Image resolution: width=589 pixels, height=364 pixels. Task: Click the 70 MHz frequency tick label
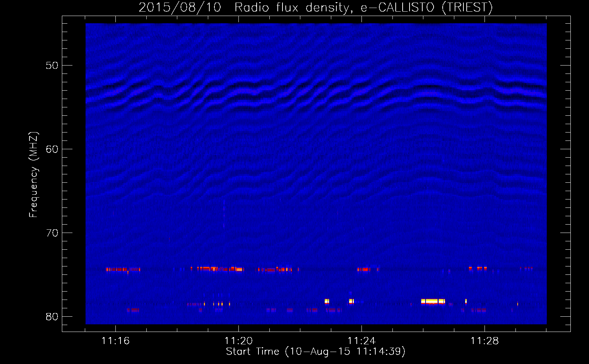(x=52, y=233)
